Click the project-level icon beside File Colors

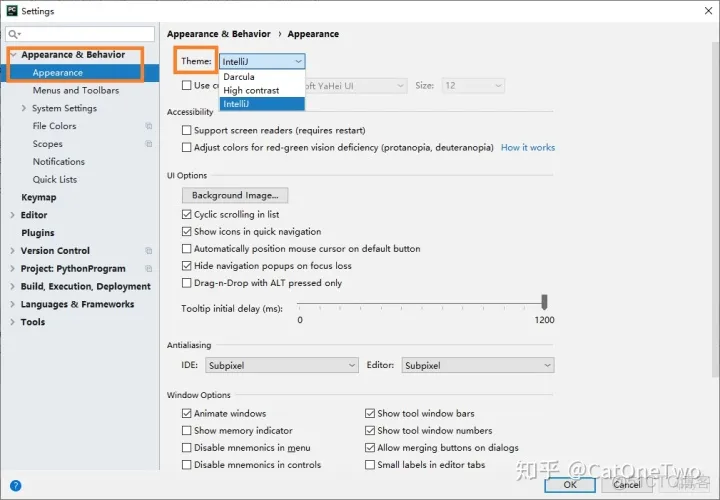(149, 126)
